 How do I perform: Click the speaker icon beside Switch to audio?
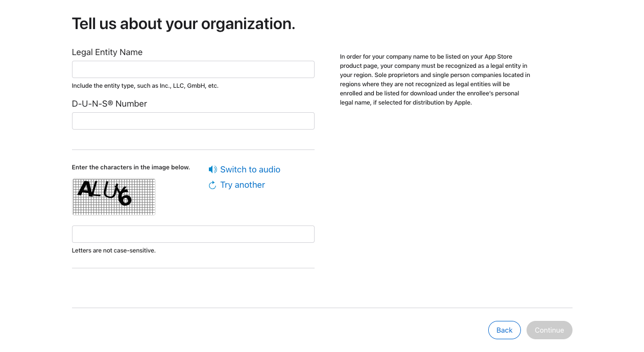[212, 169]
